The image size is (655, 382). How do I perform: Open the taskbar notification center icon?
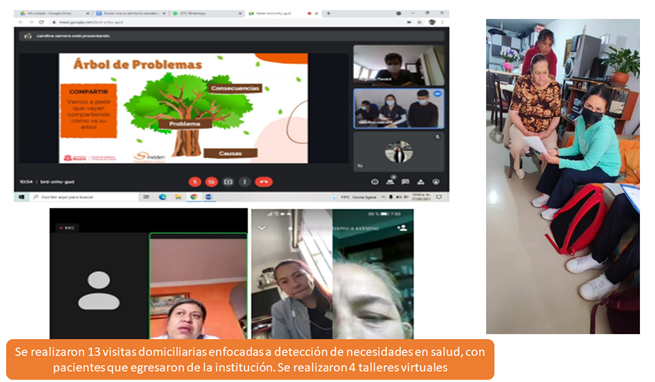pos(439,197)
